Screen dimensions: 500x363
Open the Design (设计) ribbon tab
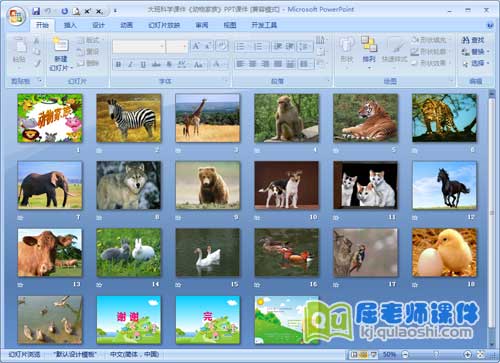(x=98, y=25)
